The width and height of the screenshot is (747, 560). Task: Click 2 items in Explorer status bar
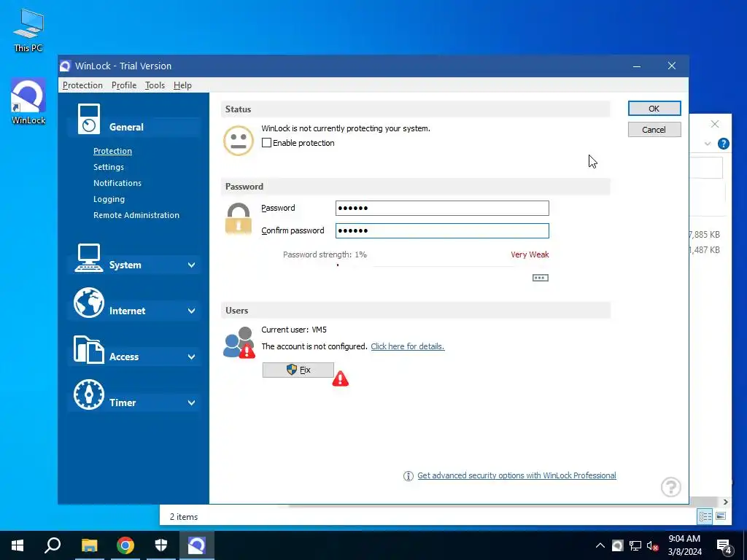point(184,517)
